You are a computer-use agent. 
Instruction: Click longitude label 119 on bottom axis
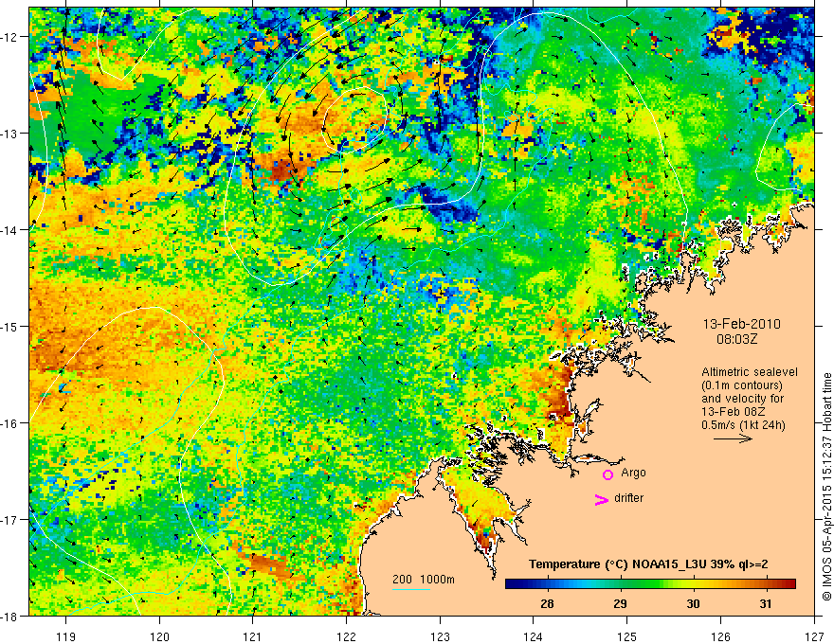[x=66, y=636]
